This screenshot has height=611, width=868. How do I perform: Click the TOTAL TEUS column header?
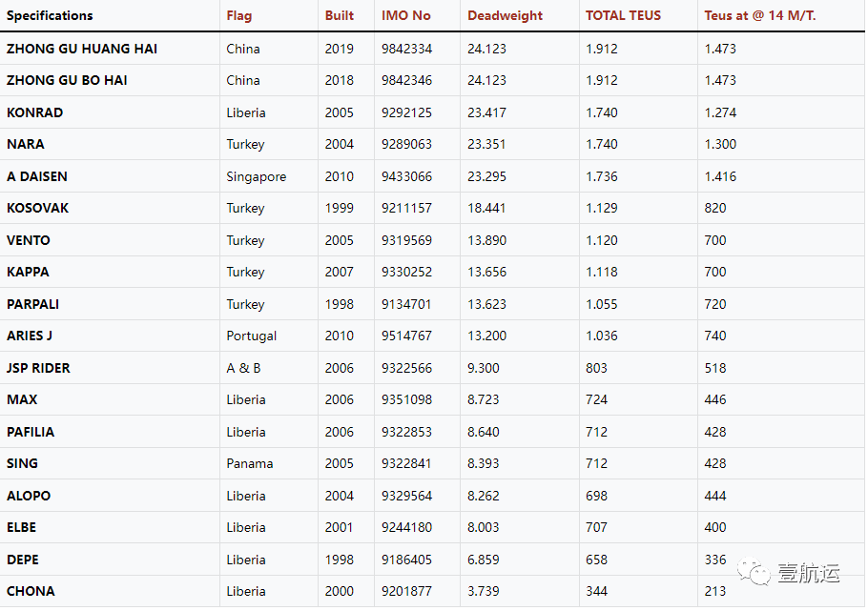pyautogui.click(x=623, y=15)
